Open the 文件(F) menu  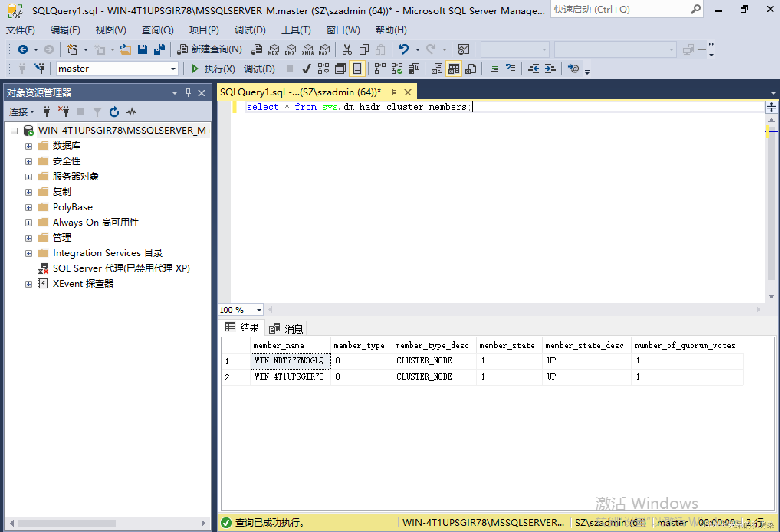click(x=21, y=30)
